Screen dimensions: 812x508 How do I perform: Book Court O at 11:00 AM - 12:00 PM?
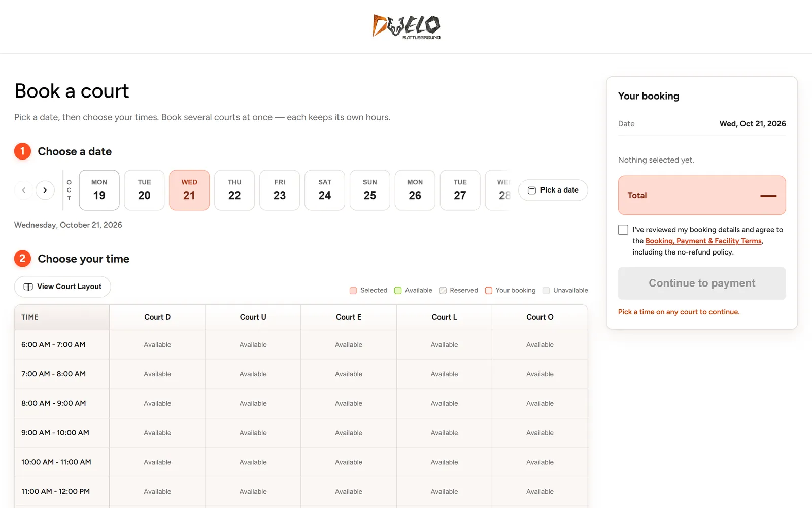click(540, 492)
